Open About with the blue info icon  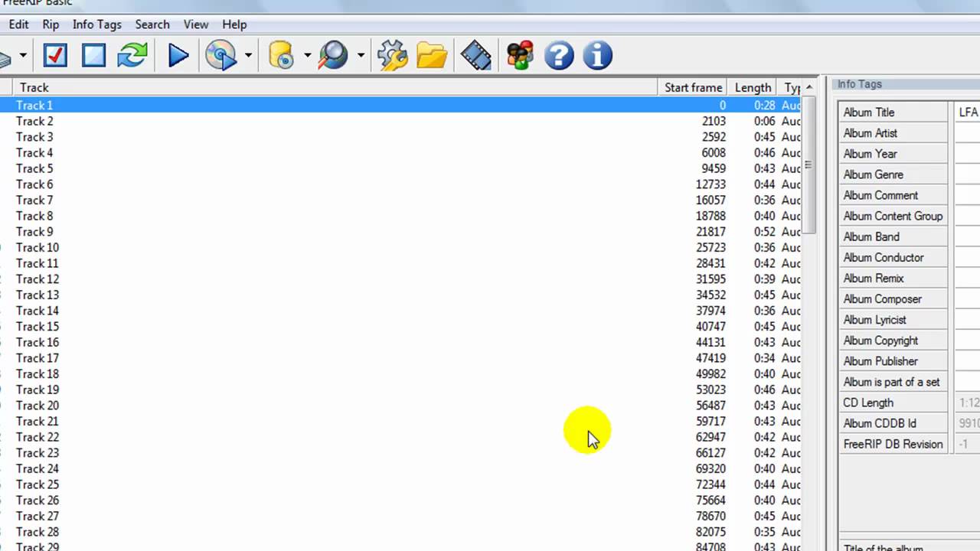tap(597, 55)
